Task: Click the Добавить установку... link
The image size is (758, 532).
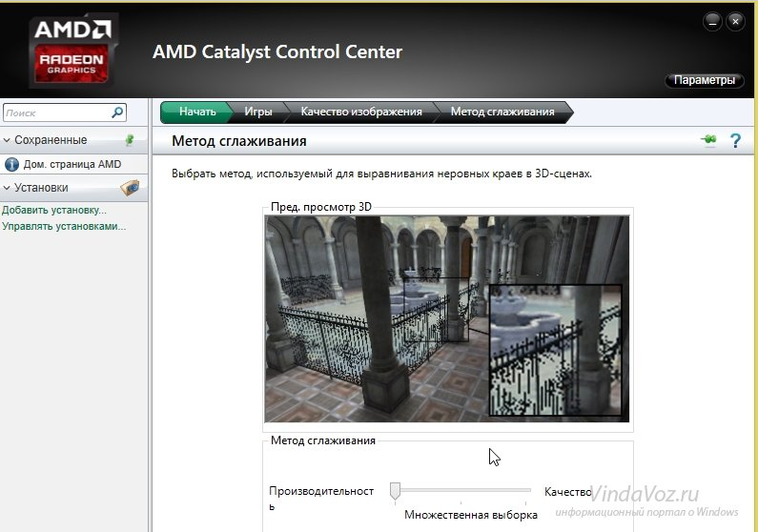Action: pyautogui.click(x=54, y=210)
